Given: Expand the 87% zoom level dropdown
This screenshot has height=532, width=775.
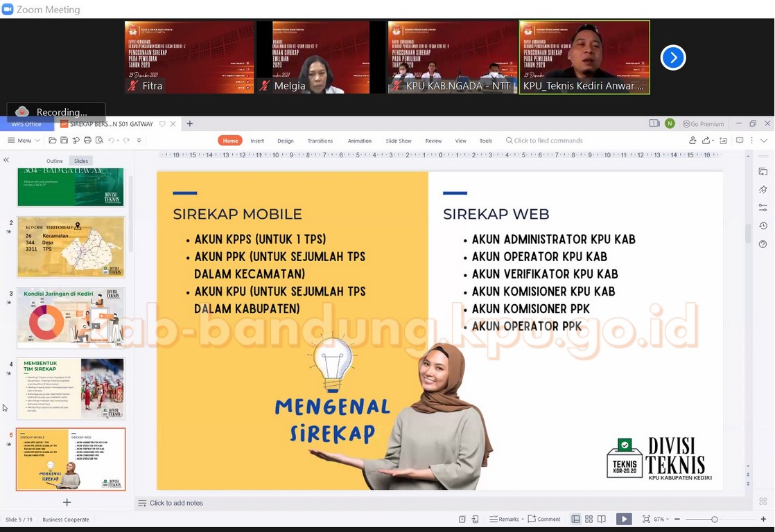Looking at the screenshot, I should click(x=661, y=519).
